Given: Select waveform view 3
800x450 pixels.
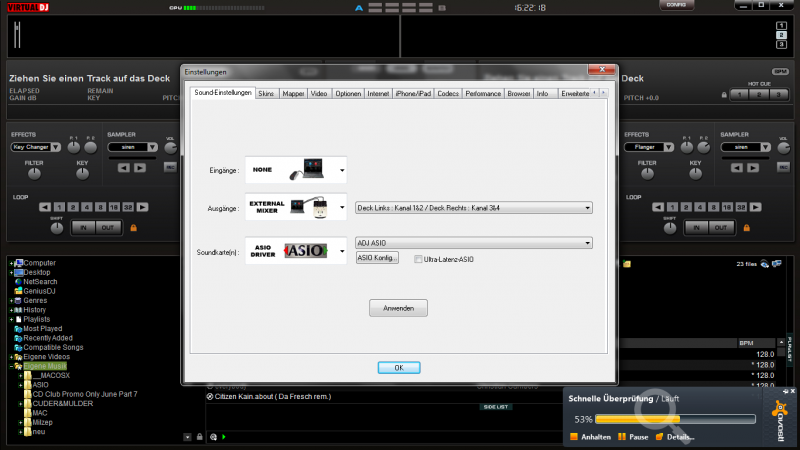Looking at the screenshot, I should (781, 45).
